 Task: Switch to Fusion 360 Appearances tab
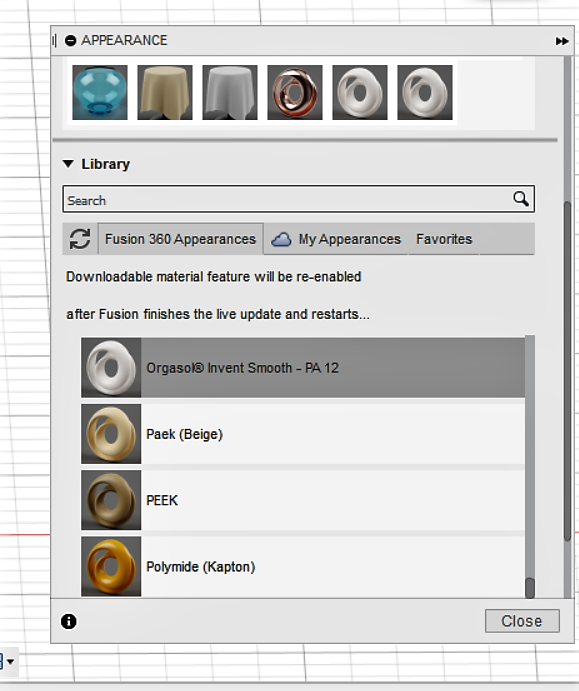180,239
